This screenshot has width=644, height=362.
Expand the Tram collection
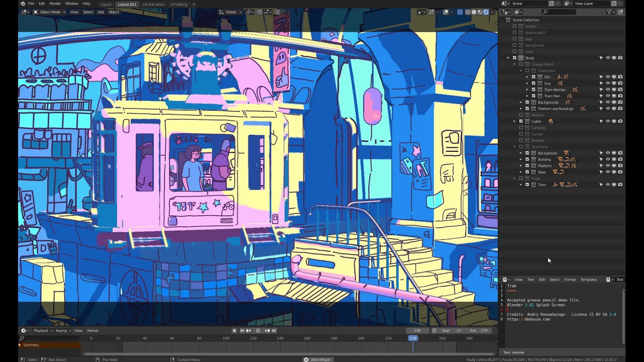coord(521,185)
